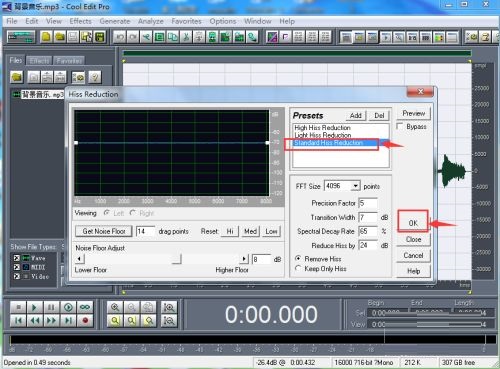Toggle the MIDI file type checkbox
This screenshot has height=369, width=500.
click(17, 267)
